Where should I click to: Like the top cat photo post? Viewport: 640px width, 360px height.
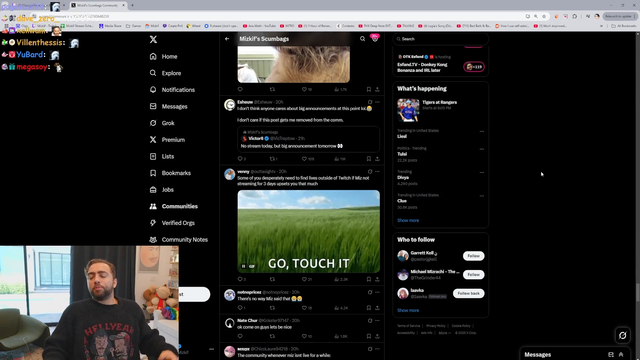(304, 89)
